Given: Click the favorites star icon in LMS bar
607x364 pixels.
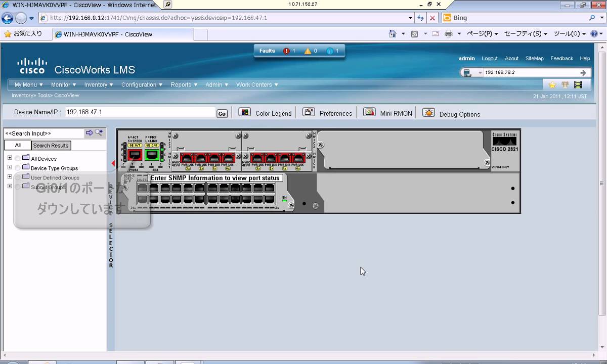Looking at the screenshot, I should point(552,85).
